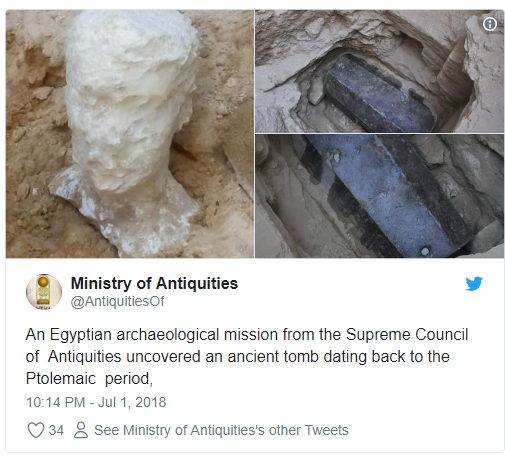View the bottom-right sarcophagus close-up photo

(x=380, y=196)
